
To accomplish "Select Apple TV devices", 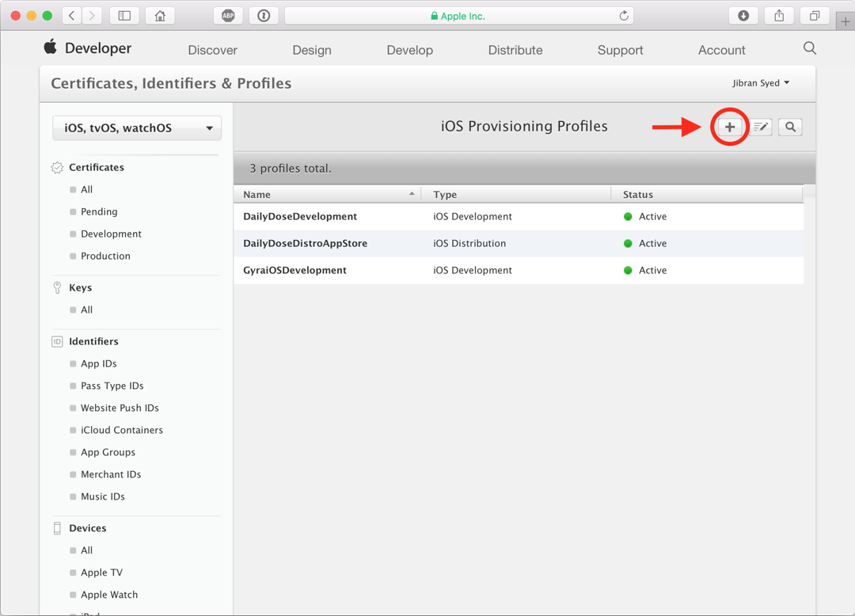I will (102, 572).
